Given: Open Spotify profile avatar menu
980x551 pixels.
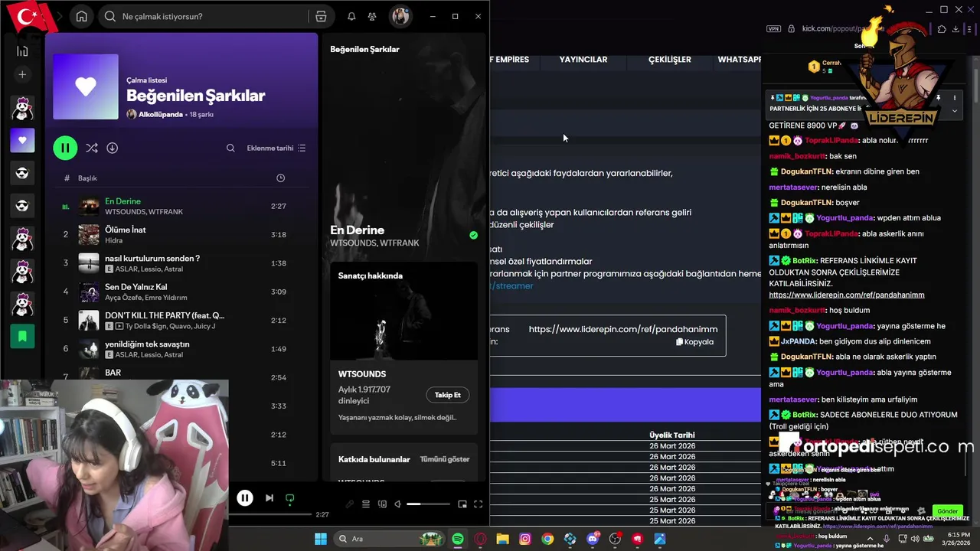Looking at the screenshot, I should tap(400, 16).
